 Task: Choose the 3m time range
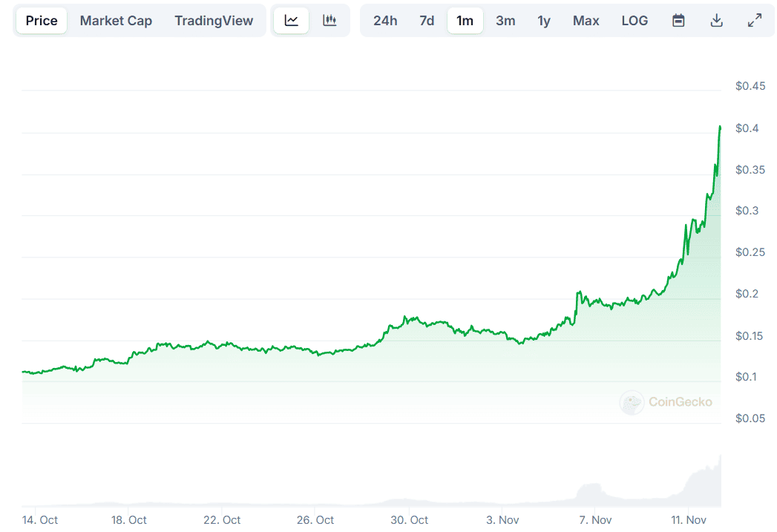(x=505, y=21)
